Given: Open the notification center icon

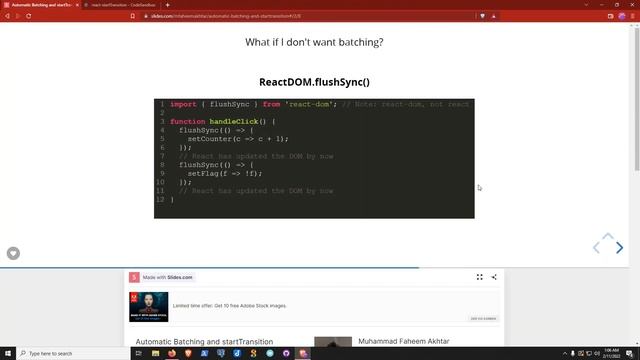Looking at the screenshot, I should [630, 353].
